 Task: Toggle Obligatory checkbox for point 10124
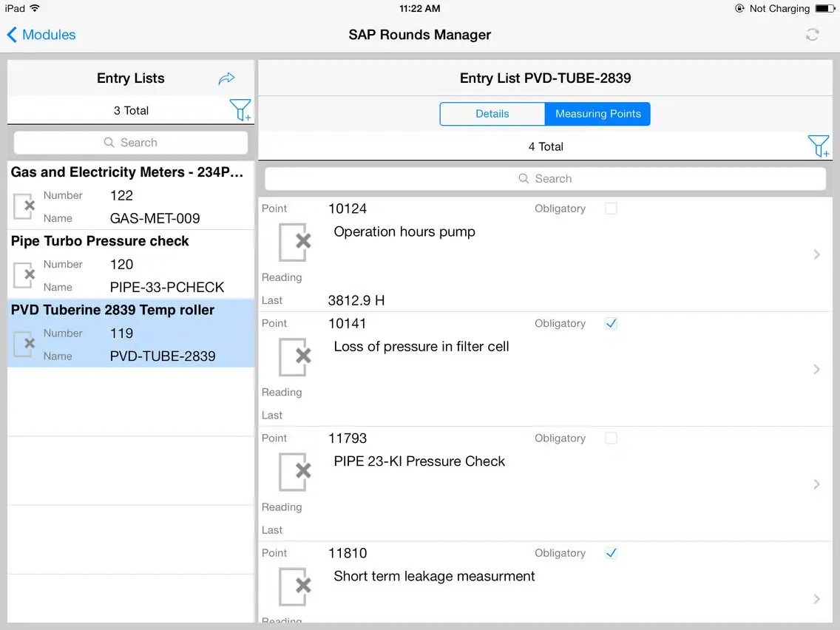click(x=611, y=209)
